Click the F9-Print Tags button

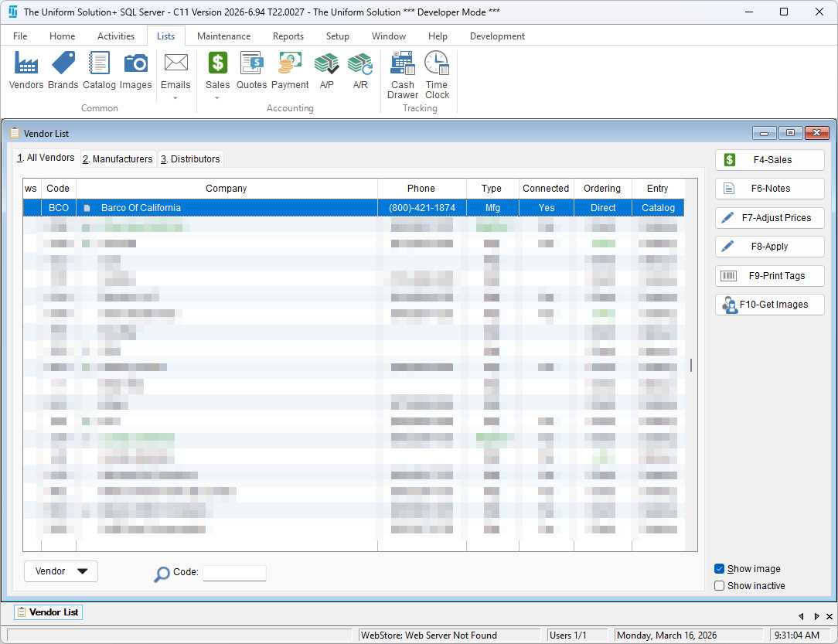point(769,276)
